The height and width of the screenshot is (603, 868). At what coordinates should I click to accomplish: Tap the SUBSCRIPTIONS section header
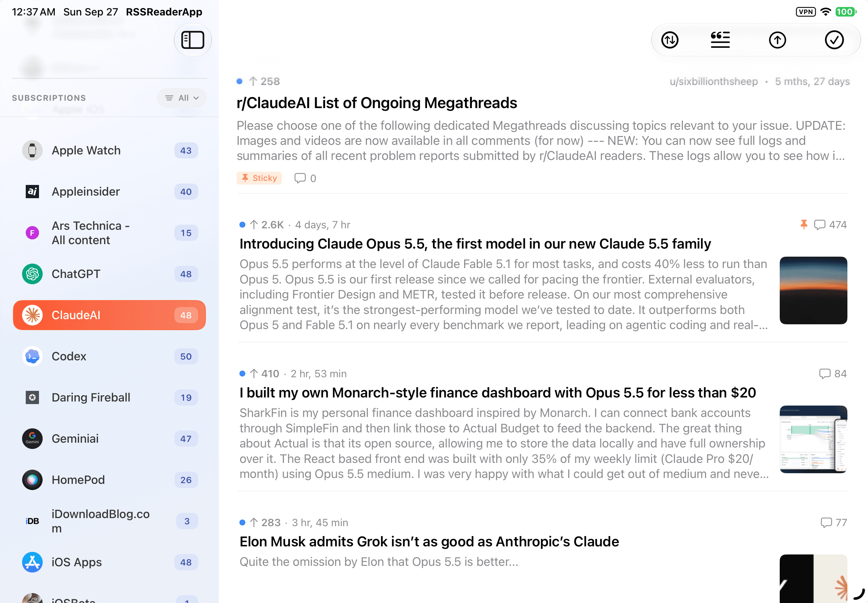click(49, 98)
